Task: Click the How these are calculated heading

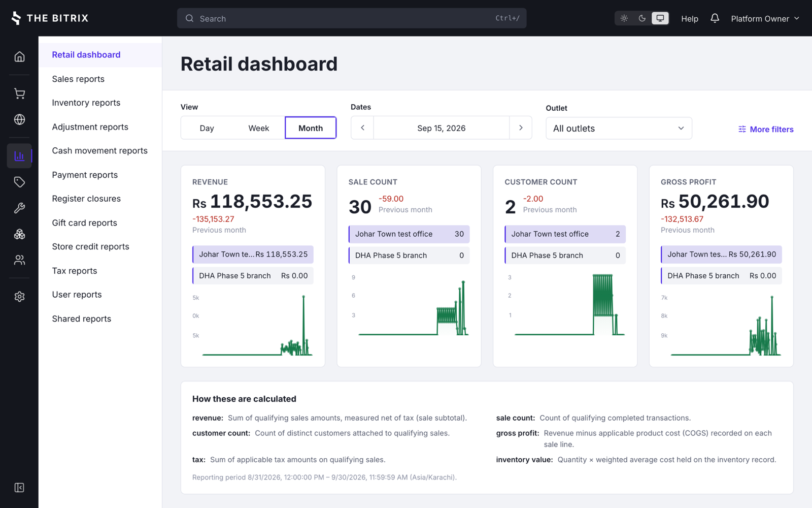Action: click(x=244, y=399)
